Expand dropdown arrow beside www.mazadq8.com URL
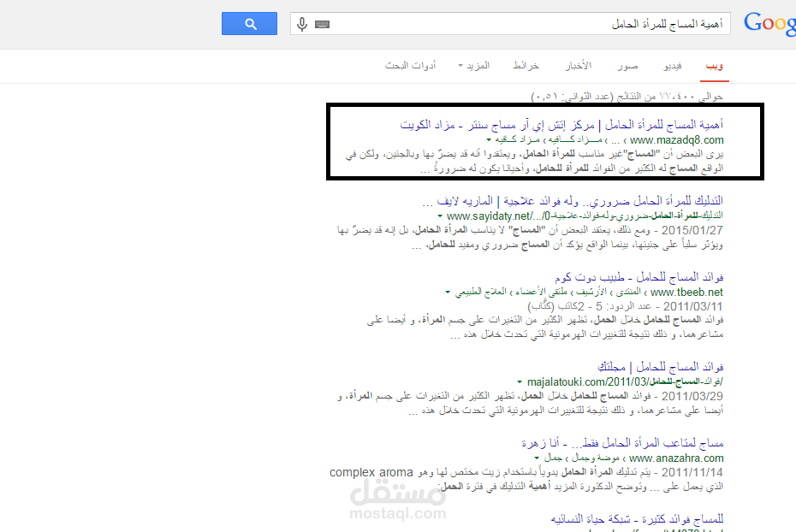The width and height of the screenshot is (796, 532). click(x=489, y=140)
